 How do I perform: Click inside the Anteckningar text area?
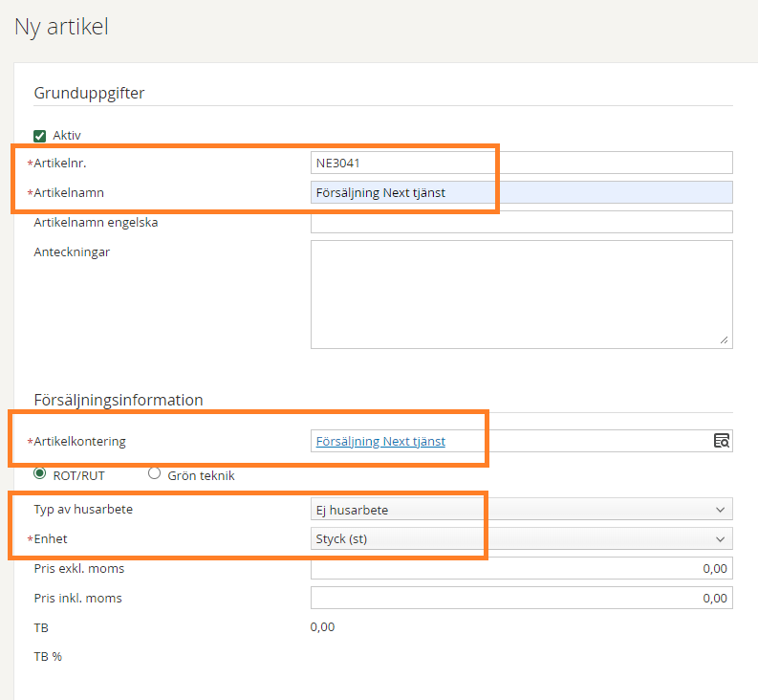522,295
